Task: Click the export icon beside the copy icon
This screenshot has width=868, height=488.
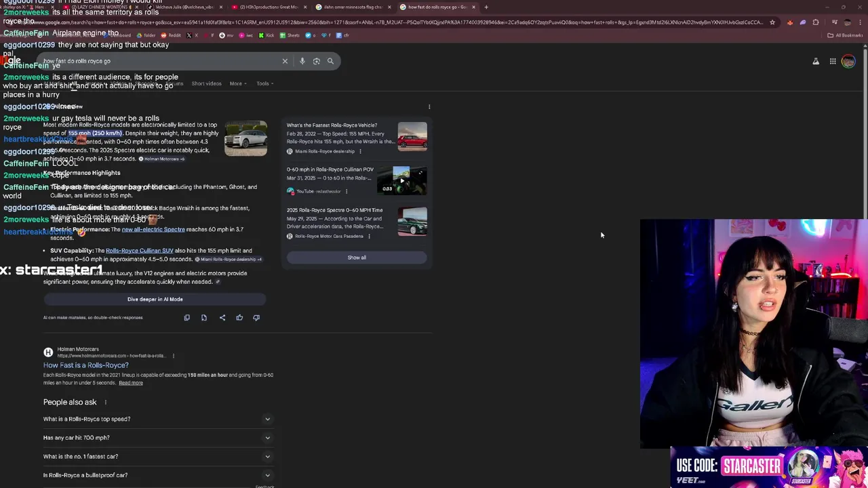Action: [x=204, y=317]
